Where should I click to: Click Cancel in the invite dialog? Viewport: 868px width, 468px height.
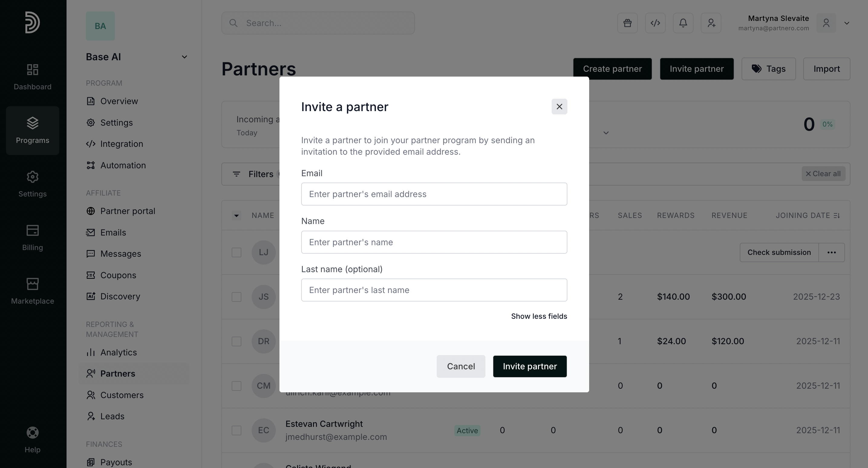[x=461, y=366]
